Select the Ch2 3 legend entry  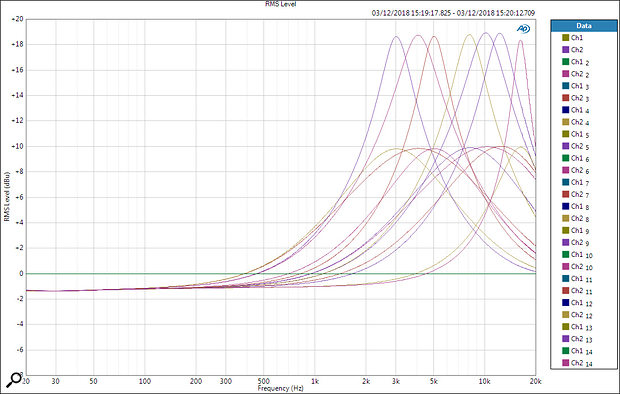point(576,98)
